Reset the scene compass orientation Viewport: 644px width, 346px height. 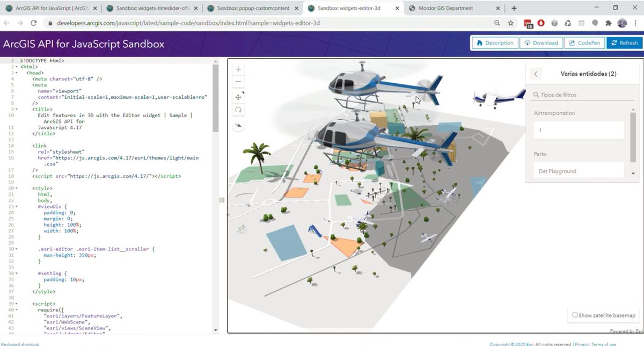click(239, 125)
